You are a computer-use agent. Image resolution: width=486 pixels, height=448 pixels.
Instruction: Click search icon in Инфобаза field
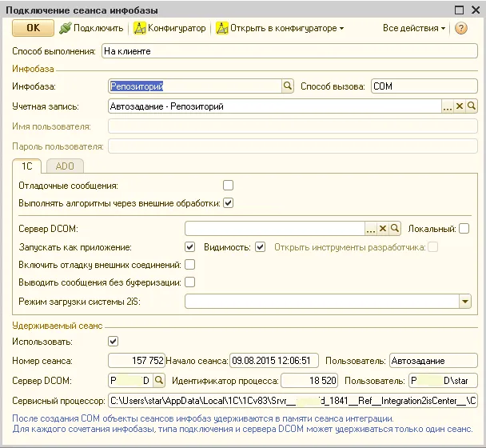pyautogui.click(x=288, y=86)
